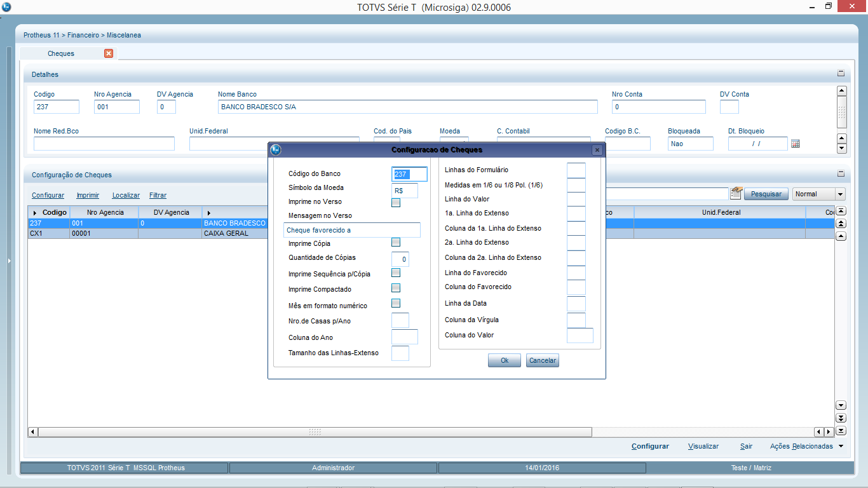Click the Codigo column header arrow
This screenshot has height=488, width=868.
tap(35, 212)
